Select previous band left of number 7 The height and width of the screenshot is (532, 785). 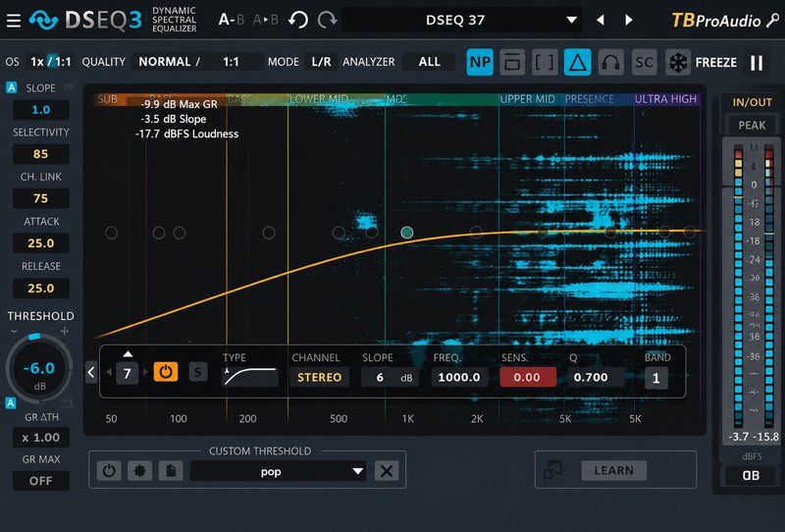(x=109, y=372)
